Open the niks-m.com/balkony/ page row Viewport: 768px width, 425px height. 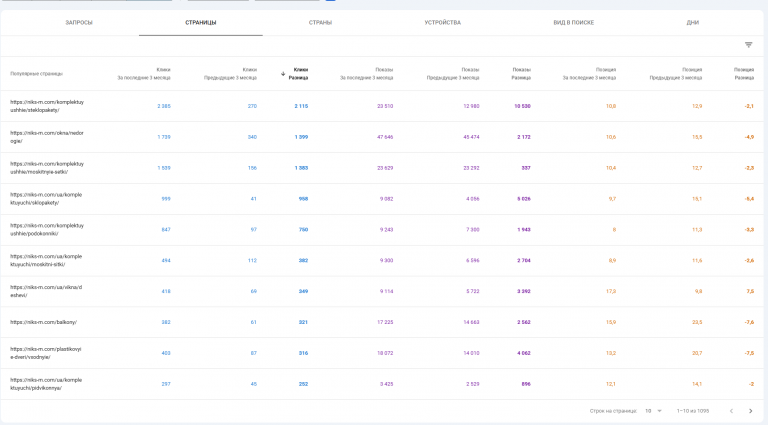pos(382,322)
